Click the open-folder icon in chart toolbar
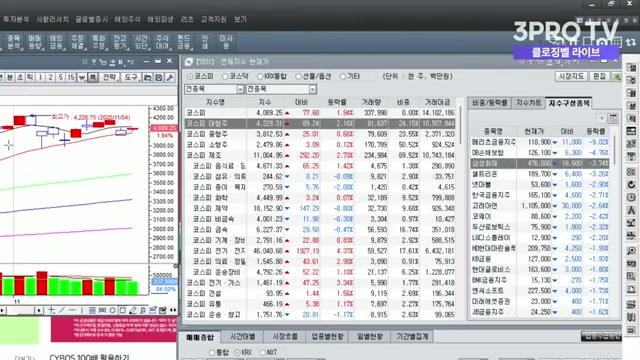640x360 pixels. [x=147, y=77]
